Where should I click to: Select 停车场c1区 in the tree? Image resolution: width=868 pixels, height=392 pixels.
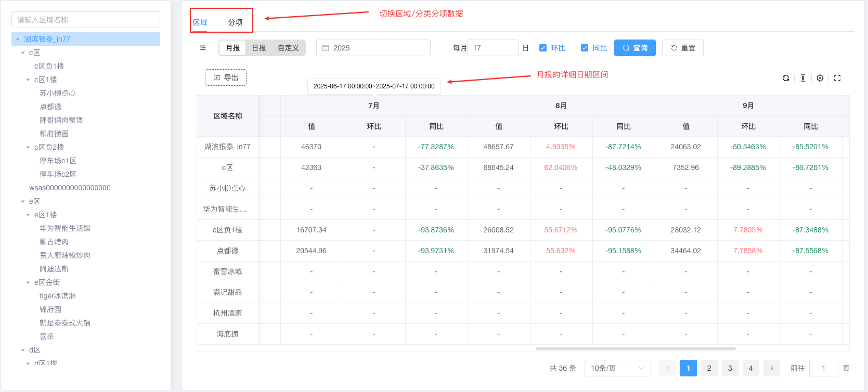tap(58, 161)
